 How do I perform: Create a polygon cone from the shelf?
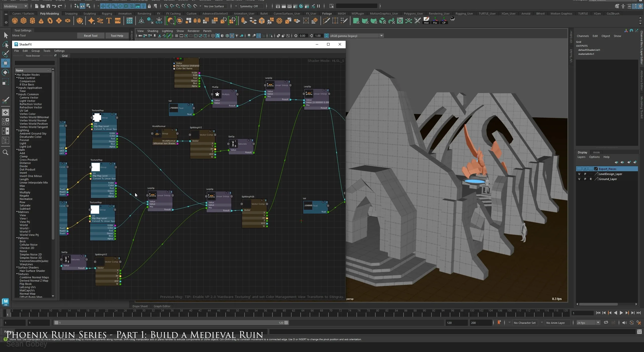41,21
